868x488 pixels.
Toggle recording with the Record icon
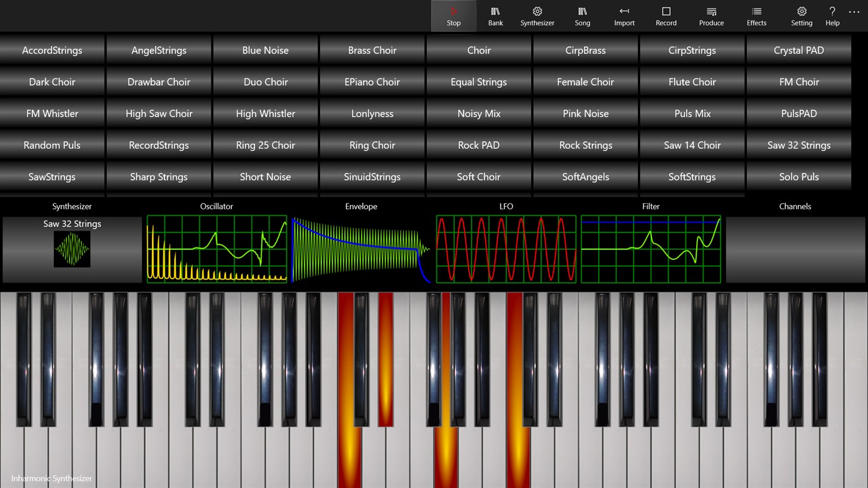pos(666,16)
